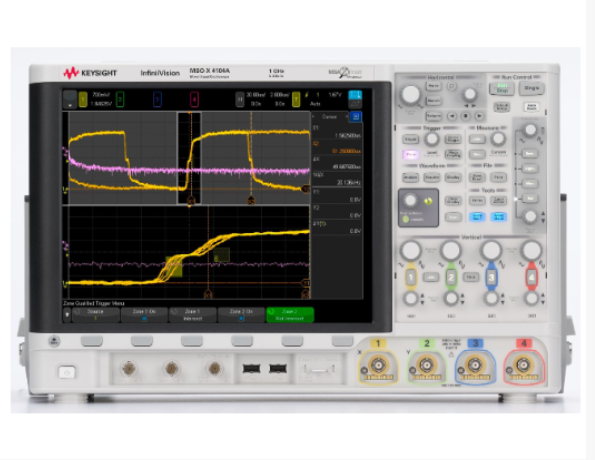Screen dimensions: 595x460
Task: Tap the gray H horizontal icon on screen
Action: coord(240,99)
